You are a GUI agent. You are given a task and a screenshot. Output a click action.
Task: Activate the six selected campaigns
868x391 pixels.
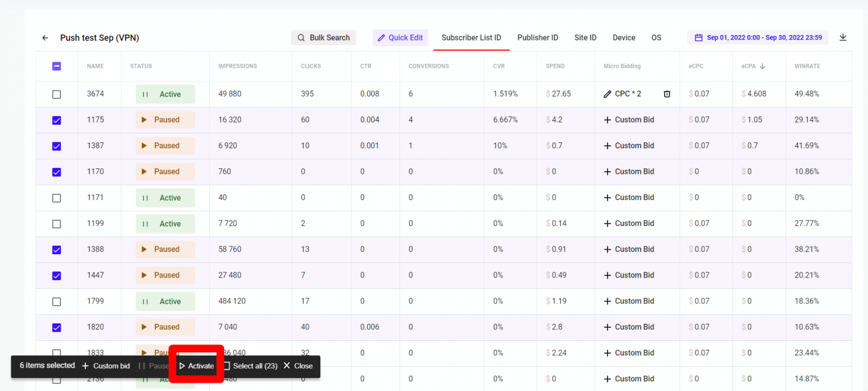[x=196, y=366]
